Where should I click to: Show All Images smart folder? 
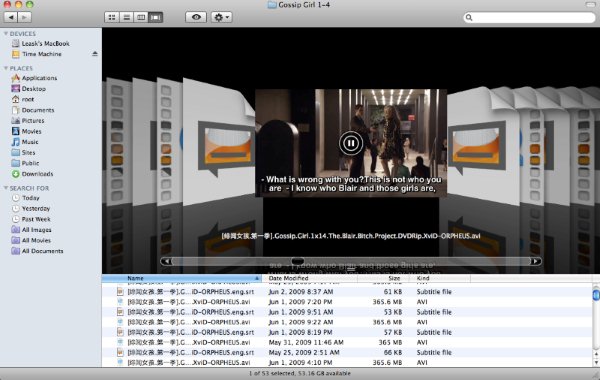click(31, 230)
